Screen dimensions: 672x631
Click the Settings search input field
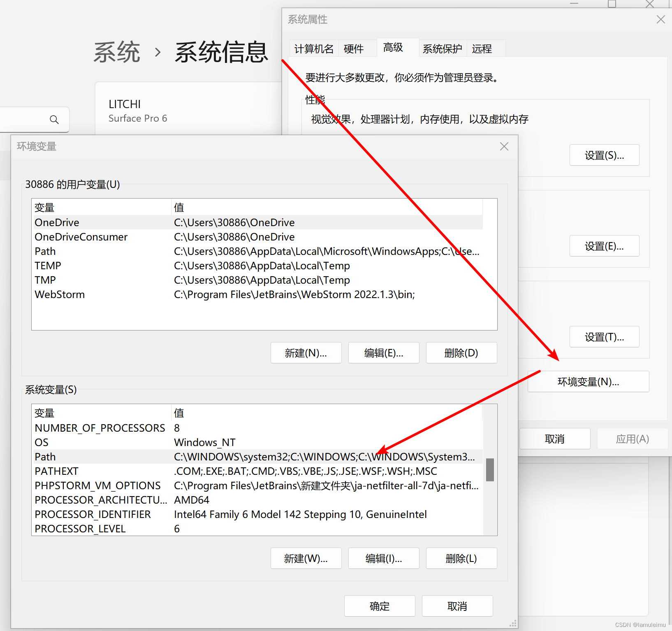point(35,120)
